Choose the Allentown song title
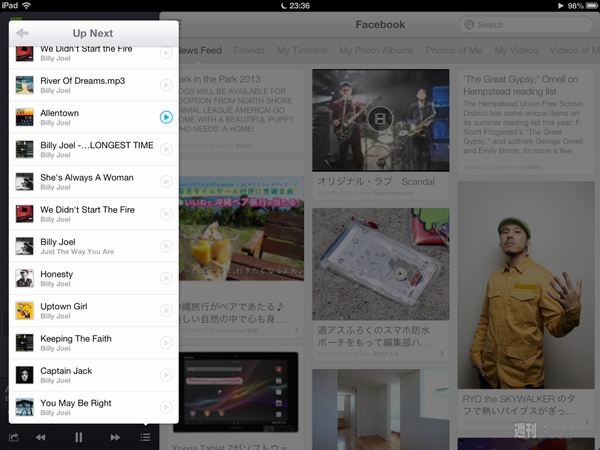The image size is (600, 450). (60, 113)
